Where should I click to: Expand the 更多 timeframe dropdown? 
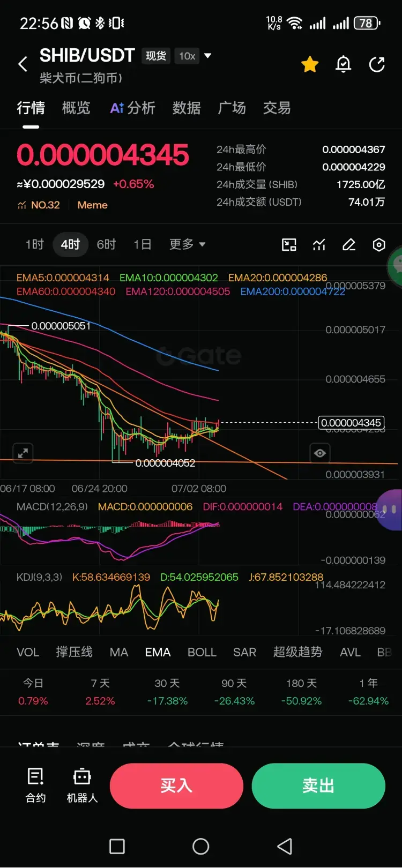coord(187,244)
